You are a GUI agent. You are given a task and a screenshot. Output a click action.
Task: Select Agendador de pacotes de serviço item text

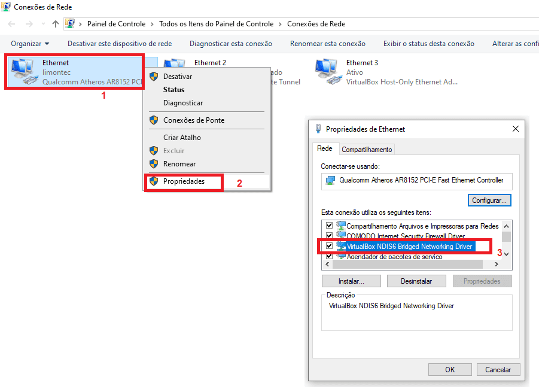click(x=394, y=257)
